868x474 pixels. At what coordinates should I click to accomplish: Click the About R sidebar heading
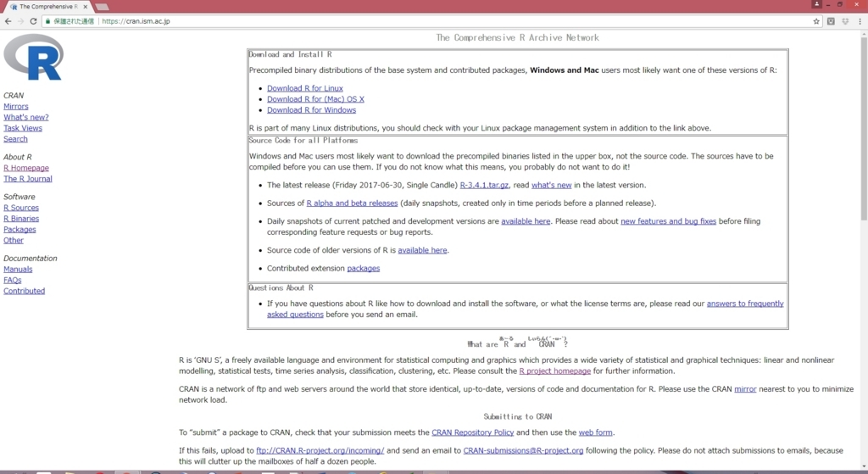point(17,157)
